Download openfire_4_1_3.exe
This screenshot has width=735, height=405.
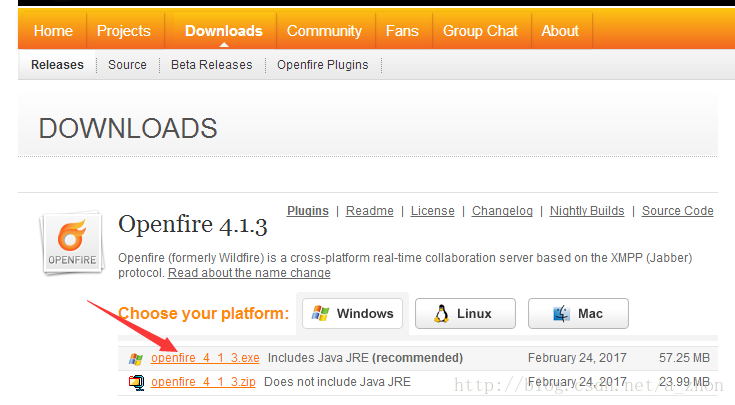[x=205, y=358]
